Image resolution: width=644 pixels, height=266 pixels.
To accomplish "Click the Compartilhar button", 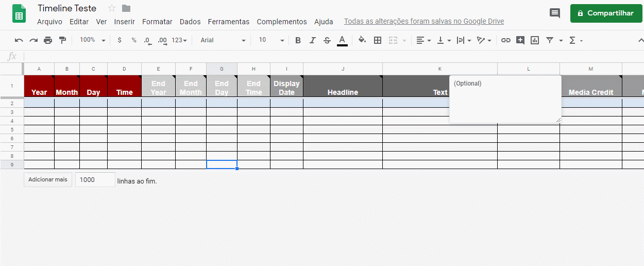I will click(x=606, y=13).
